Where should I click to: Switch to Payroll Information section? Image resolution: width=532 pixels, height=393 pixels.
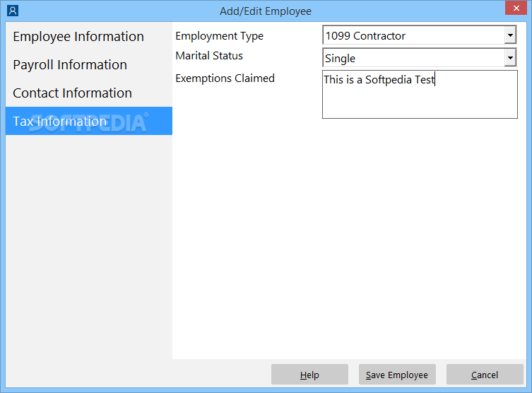tap(89, 64)
